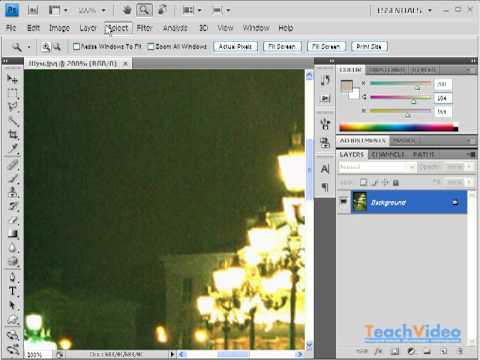
Task: Open the Color panel options menu
Action: (x=469, y=70)
